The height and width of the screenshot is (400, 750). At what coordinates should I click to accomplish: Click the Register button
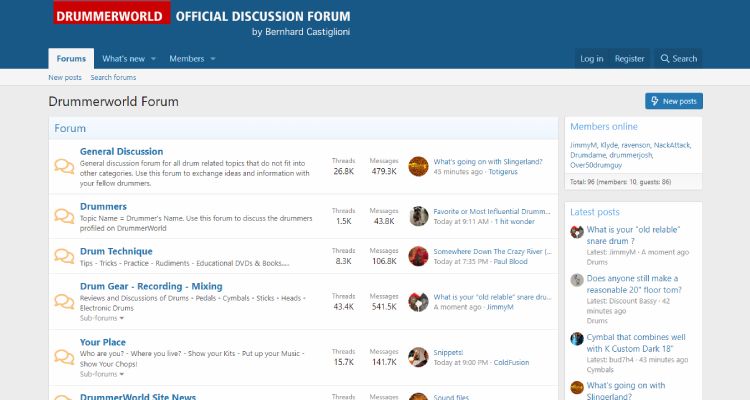pos(629,59)
